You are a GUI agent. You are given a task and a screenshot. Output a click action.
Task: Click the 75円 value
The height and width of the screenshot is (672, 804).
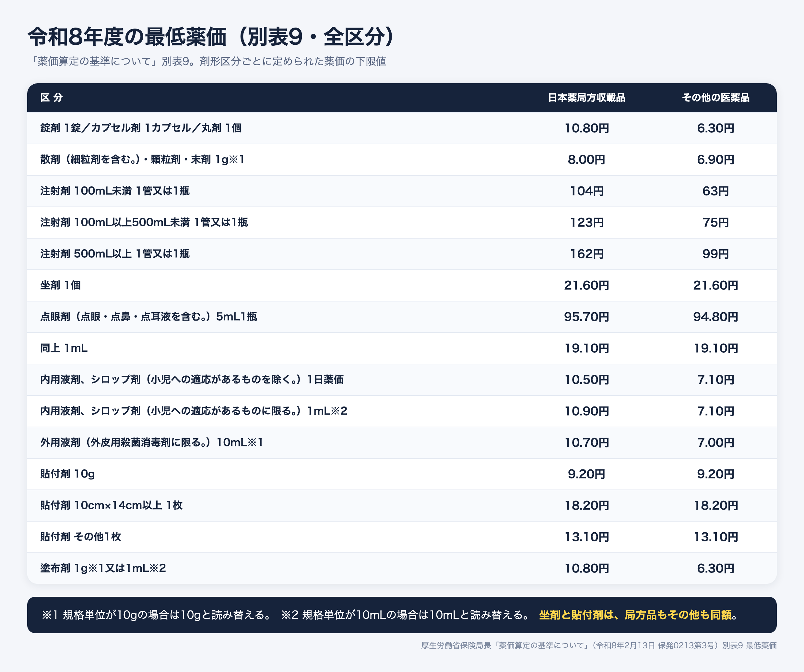click(x=715, y=222)
